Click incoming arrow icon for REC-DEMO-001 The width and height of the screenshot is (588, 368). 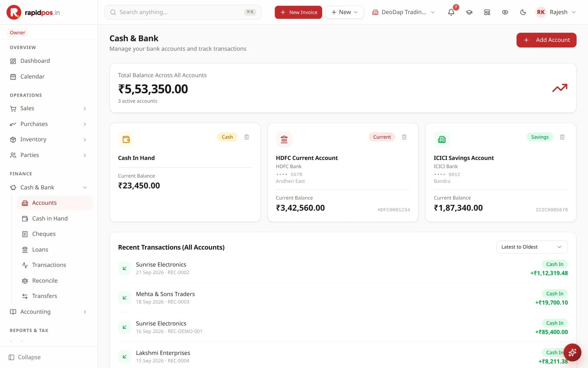click(x=124, y=327)
